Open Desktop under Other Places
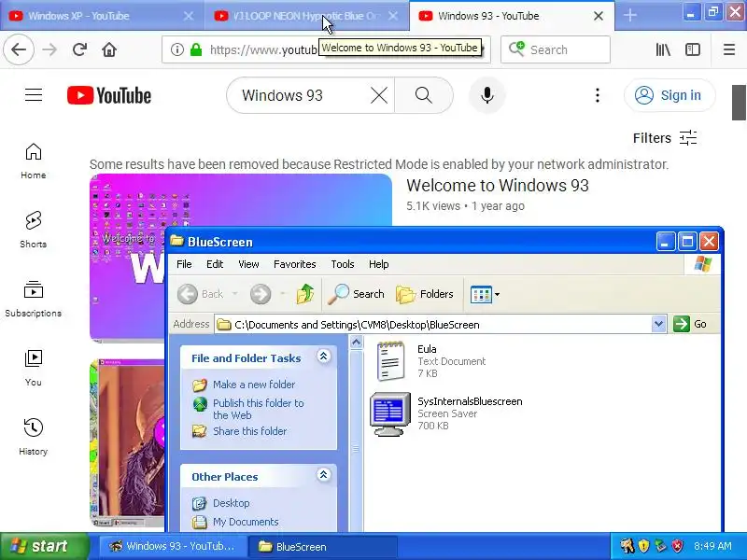 231,503
